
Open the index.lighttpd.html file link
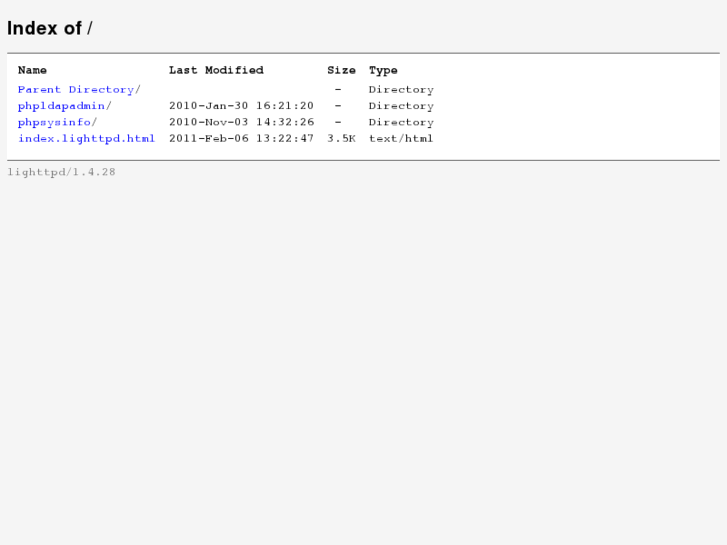(x=86, y=138)
